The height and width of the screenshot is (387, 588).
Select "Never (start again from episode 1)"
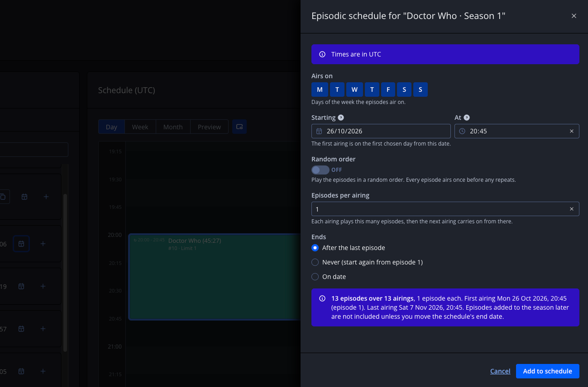click(315, 262)
